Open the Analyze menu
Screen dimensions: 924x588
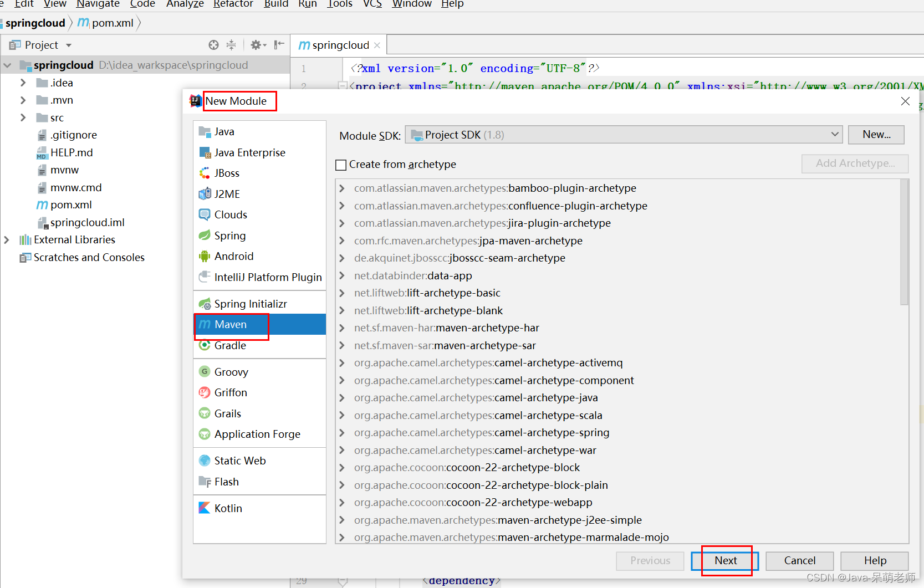coord(185,4)
